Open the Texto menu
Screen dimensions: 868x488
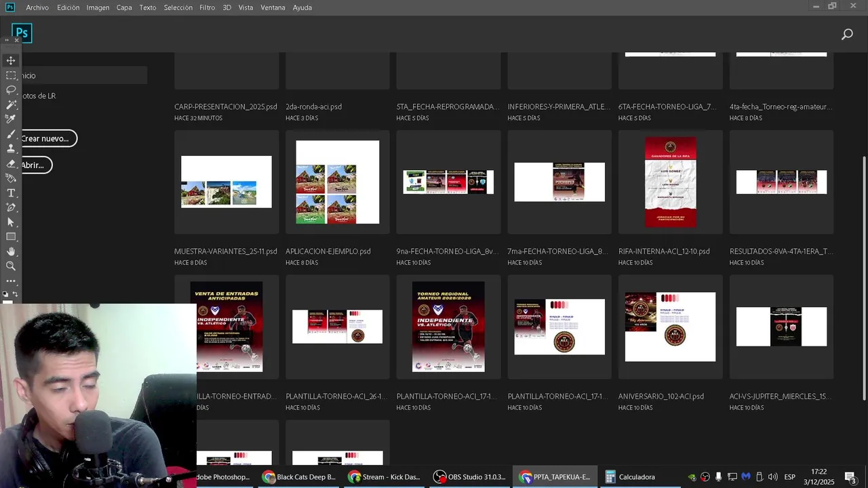point(148,7)
